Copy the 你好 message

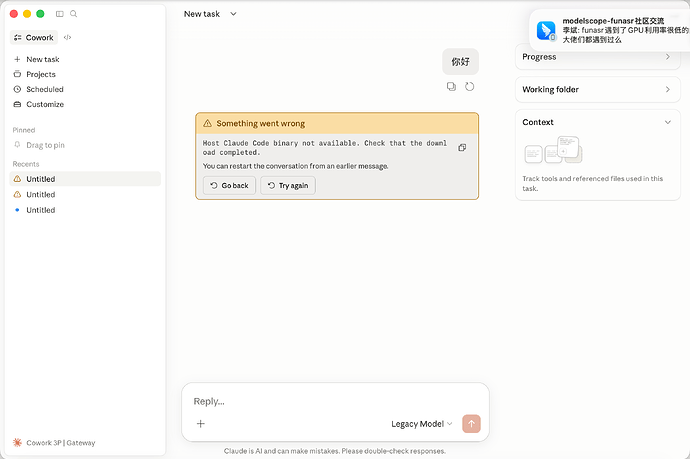[451, 86]
